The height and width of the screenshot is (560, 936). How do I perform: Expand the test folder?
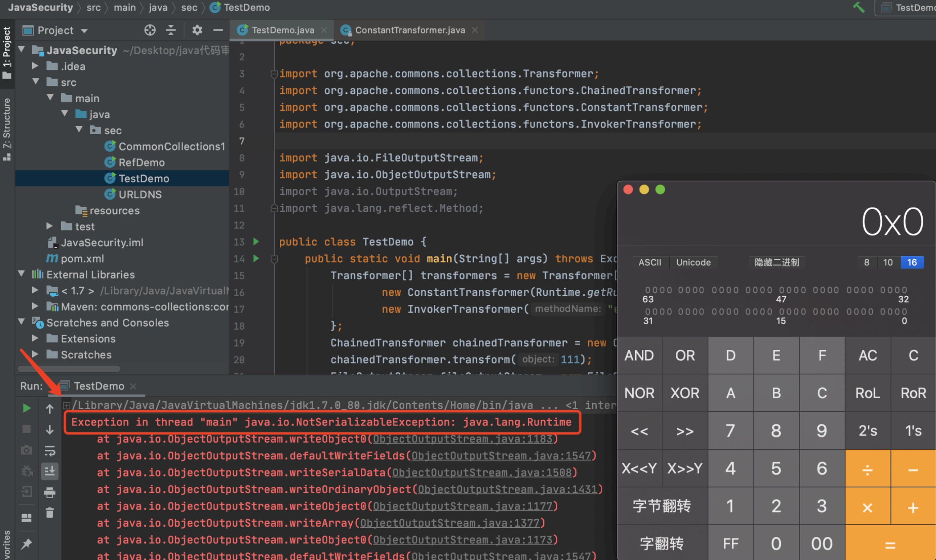(50, 226)
